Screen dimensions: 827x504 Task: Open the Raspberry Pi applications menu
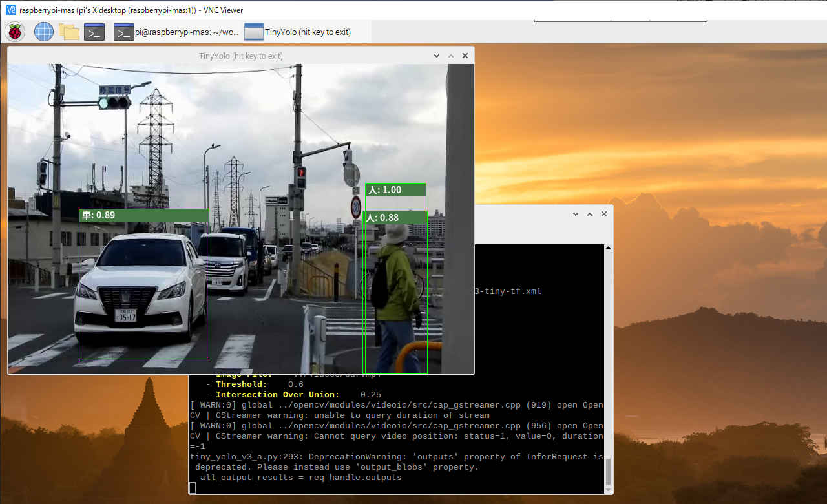16,32
